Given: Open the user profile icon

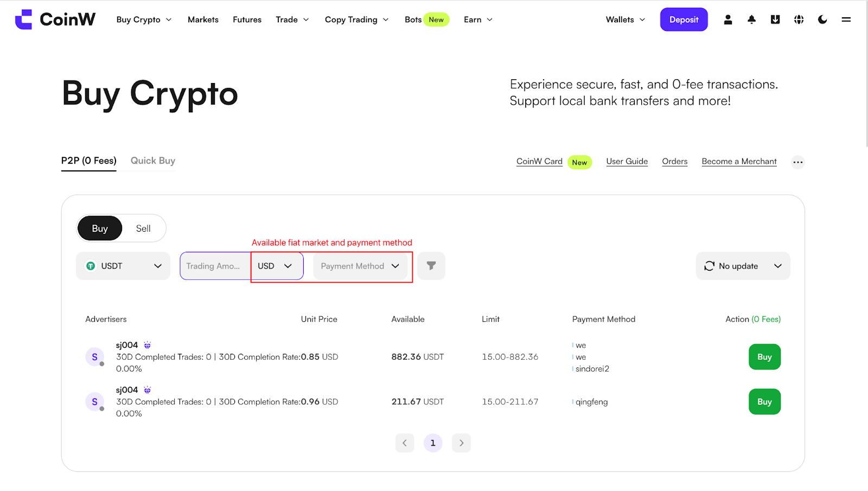Looking at the screenshot, I should (x=728, y=20).
